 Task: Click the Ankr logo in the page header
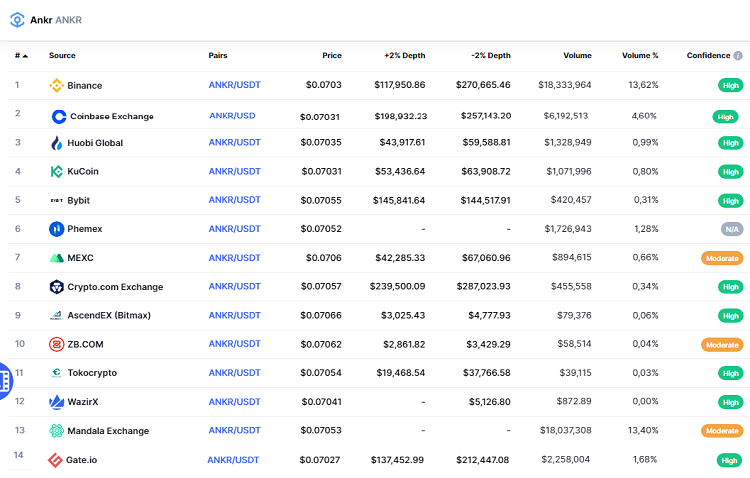17,19
